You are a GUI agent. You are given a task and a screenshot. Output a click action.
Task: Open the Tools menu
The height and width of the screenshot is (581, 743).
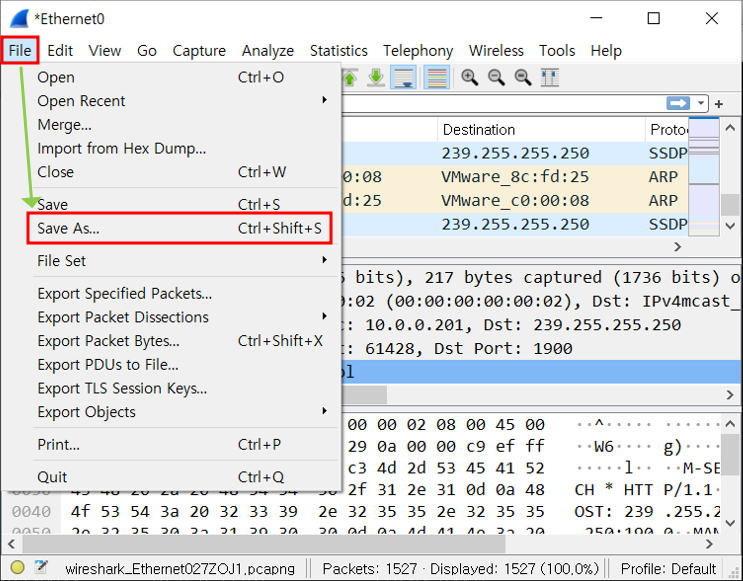pyautogui.click(x=557, y=50)
